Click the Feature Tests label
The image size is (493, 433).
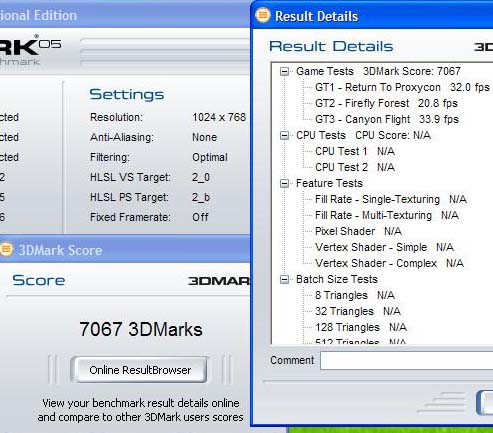(329, 183)
